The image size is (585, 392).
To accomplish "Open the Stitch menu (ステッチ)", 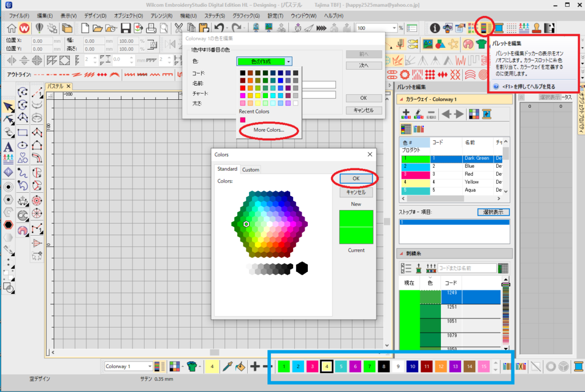I will click(x=215, y=15).
